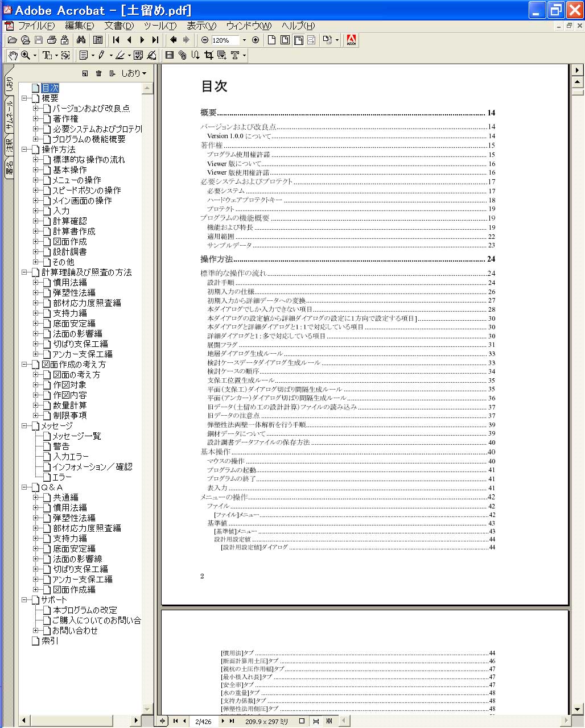Open the 編集(E) menu
The width and height of the screenshot is (585, 728).
pos(79,26)
